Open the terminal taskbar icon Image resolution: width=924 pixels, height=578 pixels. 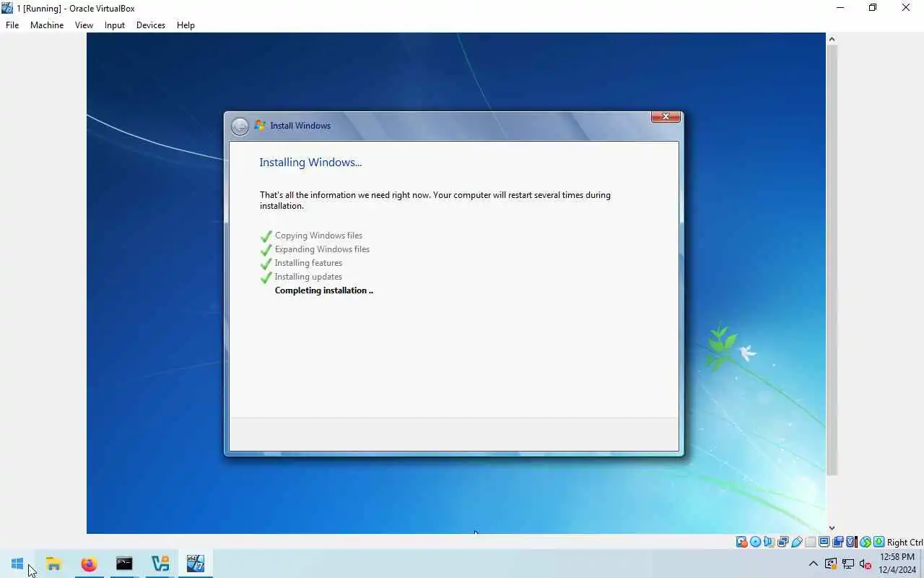tap(124, 564)
